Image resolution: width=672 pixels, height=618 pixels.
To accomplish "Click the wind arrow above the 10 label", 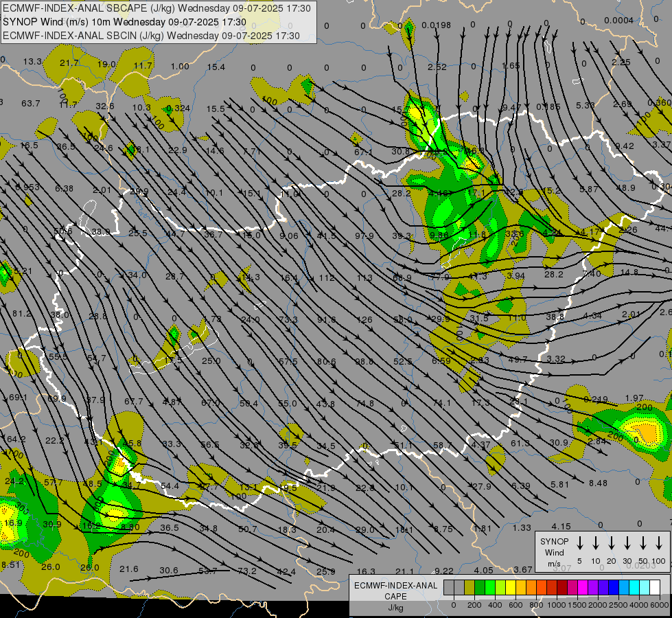I will (595, 543).
